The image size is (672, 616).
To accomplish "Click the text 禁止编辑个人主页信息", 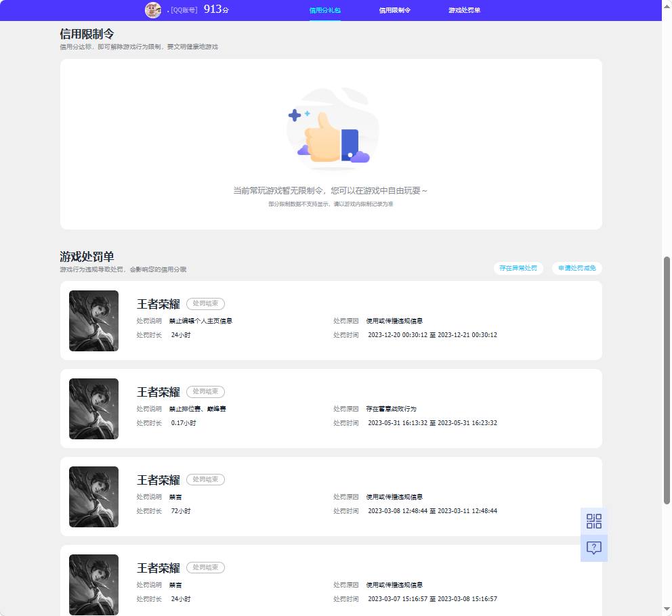I will (x=201, y=321).
